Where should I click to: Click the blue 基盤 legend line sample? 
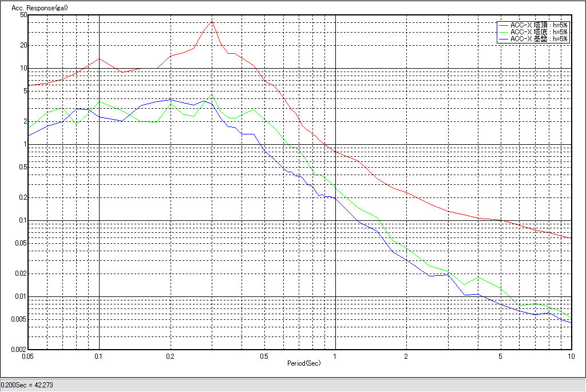pos(503,39)
